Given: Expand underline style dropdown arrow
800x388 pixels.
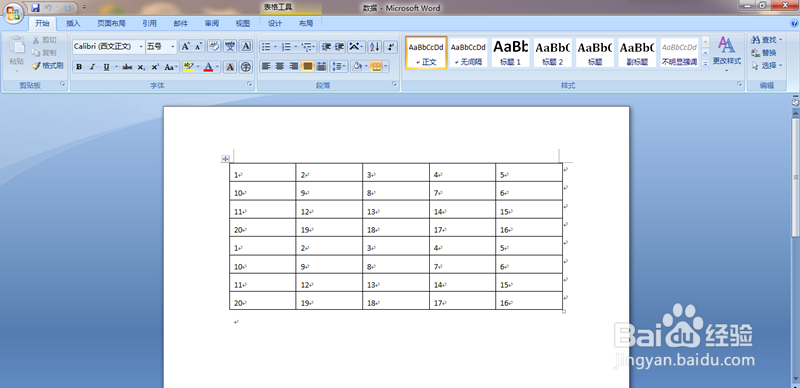Looking at the screenshot, I should [116, 67].
